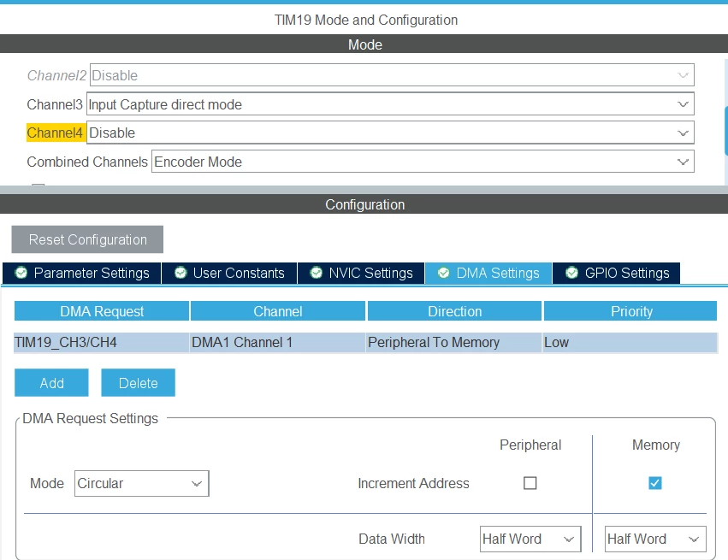Viewport: 728px width, 560px height.
Task: Change Memory data width Half Word dropdown
Action: point(655,539)
